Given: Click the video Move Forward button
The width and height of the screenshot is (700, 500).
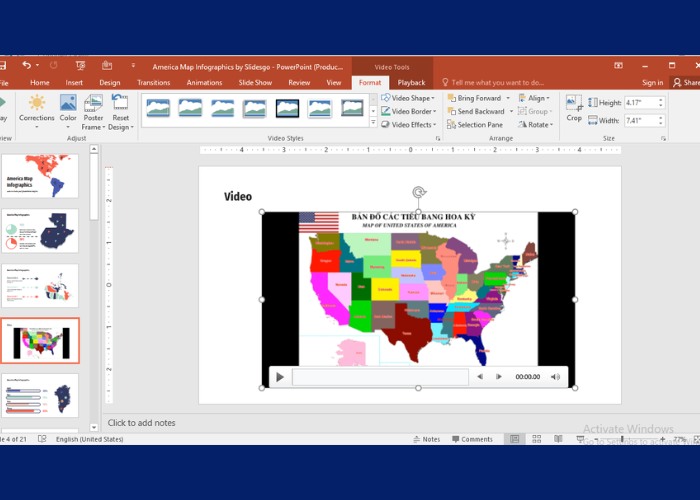Looking at the screenshot, I should [x=498, y=377].
